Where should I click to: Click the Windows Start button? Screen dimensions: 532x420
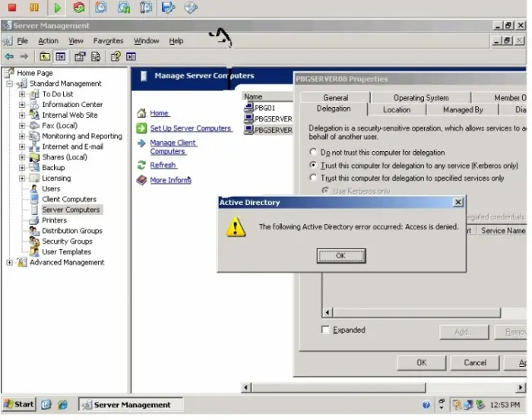19,404
